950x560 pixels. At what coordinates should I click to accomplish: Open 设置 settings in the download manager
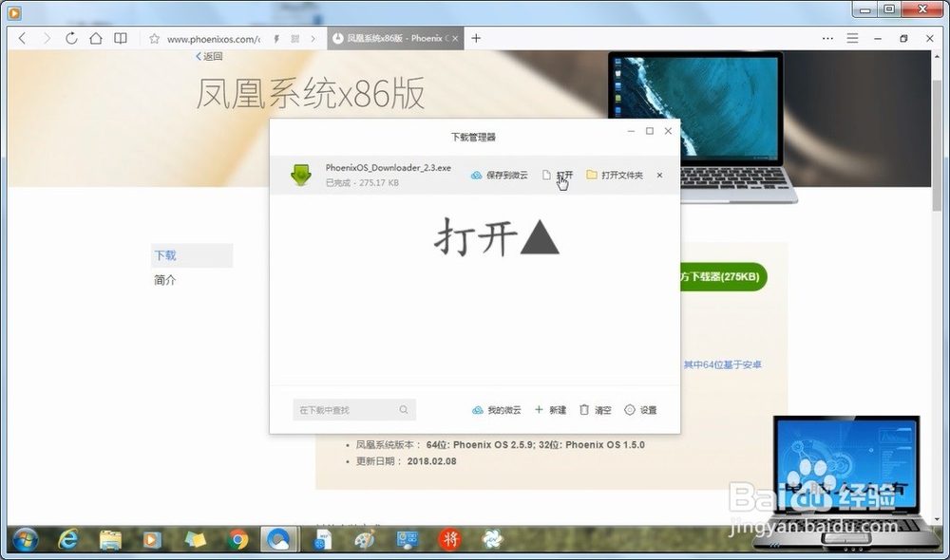click(640, 410)
